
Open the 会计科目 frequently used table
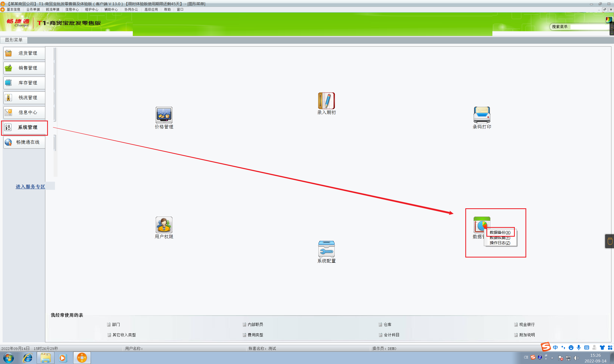coord(391,335)
